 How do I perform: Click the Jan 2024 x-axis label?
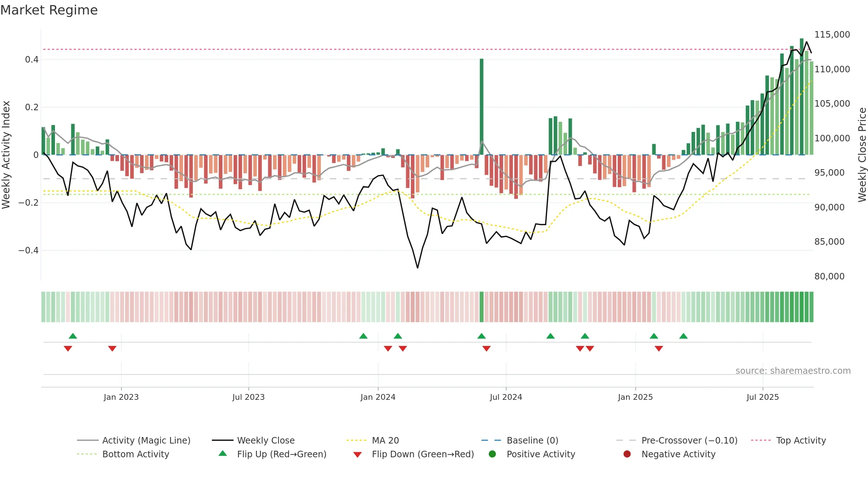tap(378, 397)
